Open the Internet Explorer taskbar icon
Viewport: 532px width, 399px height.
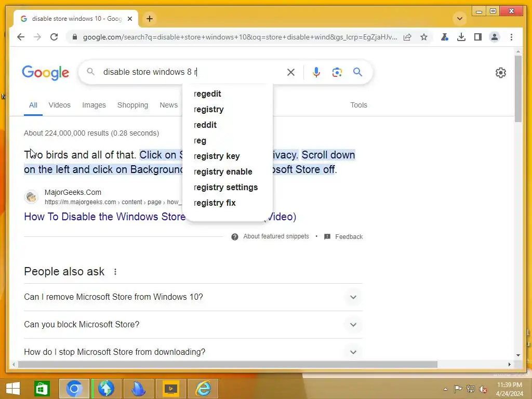203,389
